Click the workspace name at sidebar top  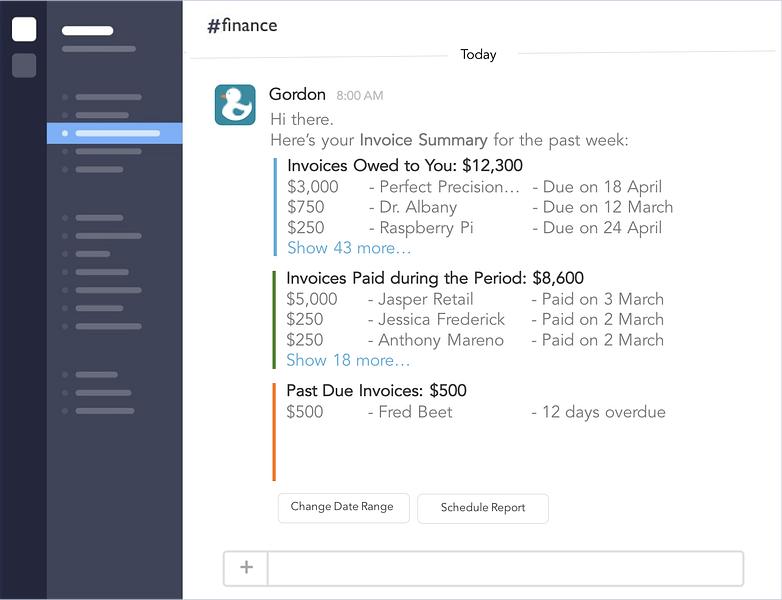(x=88, y=30)
